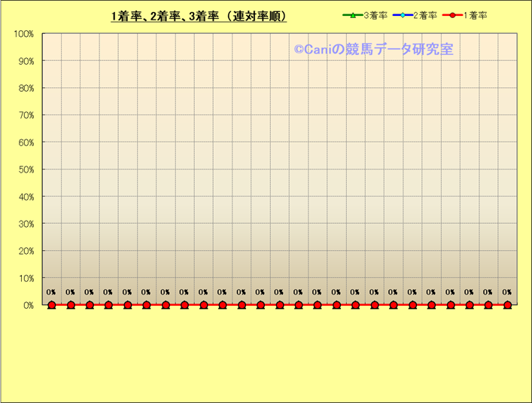Click the 70% y-axis label
The height and width of the screenshot is (403, 532).
(25, 115)
